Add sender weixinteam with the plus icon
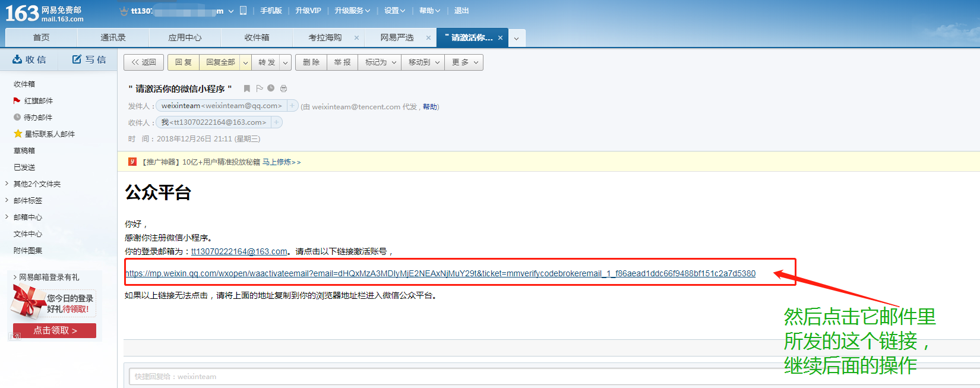This screenshot has width=980, height=388. click(x=292, y=105)
